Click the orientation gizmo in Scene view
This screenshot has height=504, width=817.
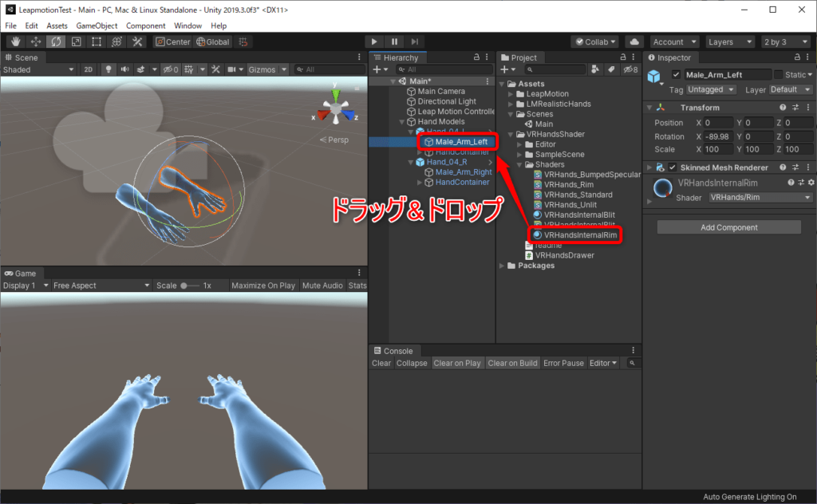(x=336, y=108)
